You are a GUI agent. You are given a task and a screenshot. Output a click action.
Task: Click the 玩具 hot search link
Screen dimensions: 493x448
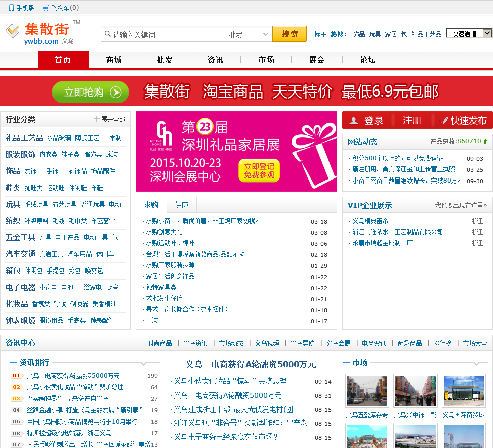click(x=375, y=34)
